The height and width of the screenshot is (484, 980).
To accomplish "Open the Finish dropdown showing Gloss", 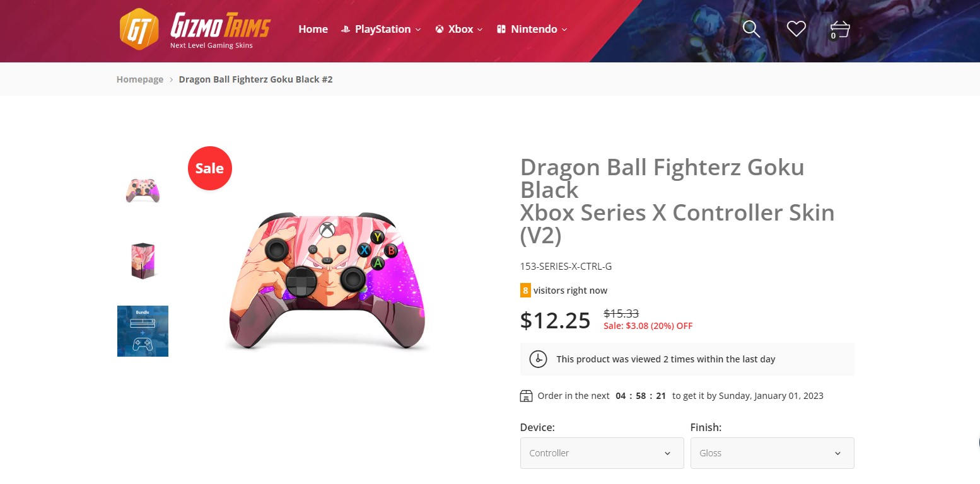I will pos(772,453).
